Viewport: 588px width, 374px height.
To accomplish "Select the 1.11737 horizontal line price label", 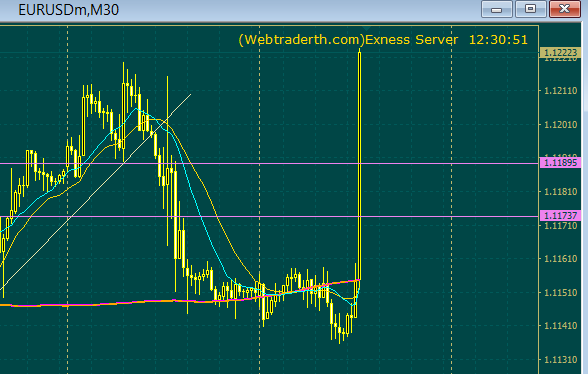I will (560, 216).
